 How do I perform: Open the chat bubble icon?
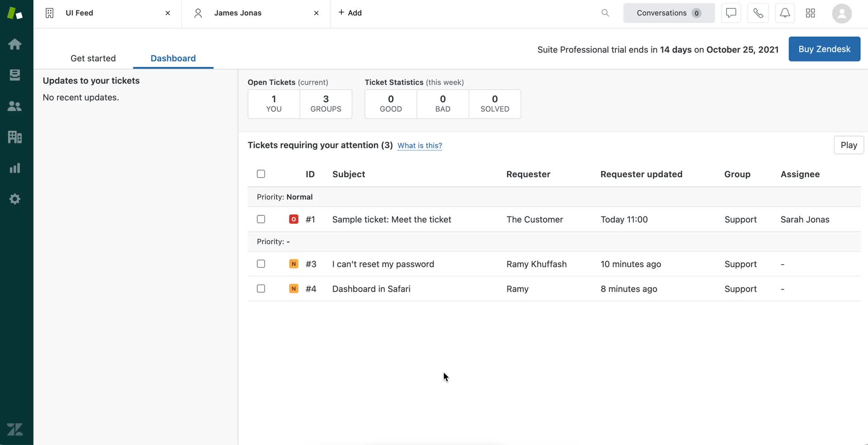(x=731, y=13)
